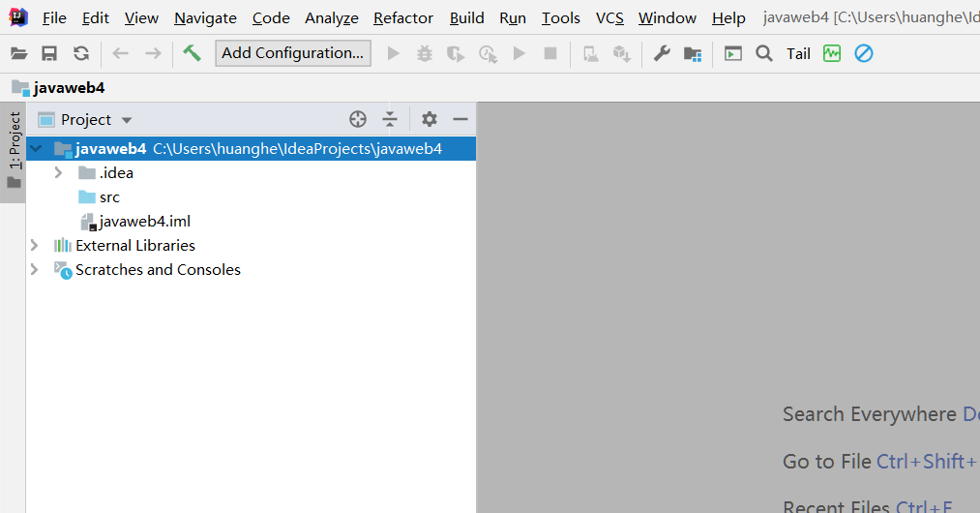
Task: Open the Help menu
Action: (x=728, y=18)
